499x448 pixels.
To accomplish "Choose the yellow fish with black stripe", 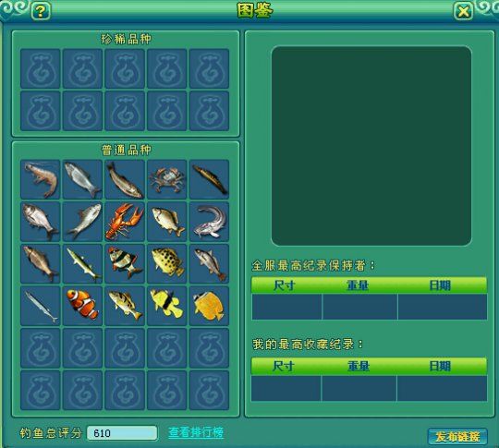I will coord(167,306).
